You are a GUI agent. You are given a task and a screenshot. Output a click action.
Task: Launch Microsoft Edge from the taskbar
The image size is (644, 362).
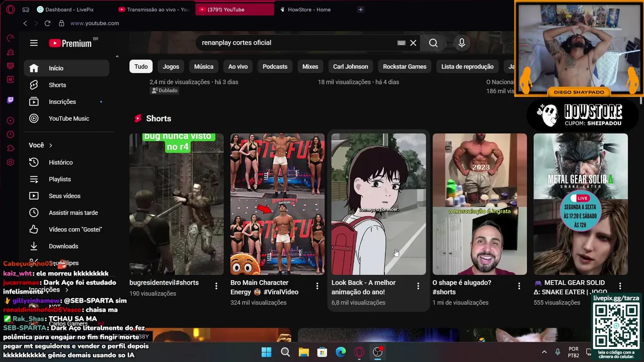tap(341, 352)
